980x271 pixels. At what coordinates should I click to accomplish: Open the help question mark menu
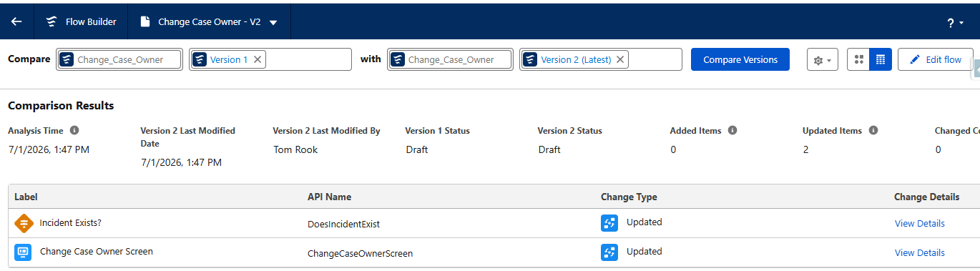(x=955, y=23)
